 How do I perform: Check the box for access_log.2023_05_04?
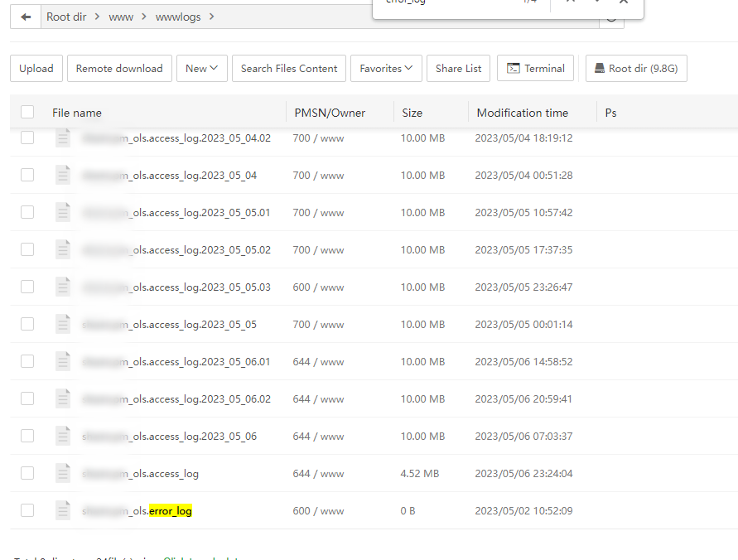click(x=27, y=175)
